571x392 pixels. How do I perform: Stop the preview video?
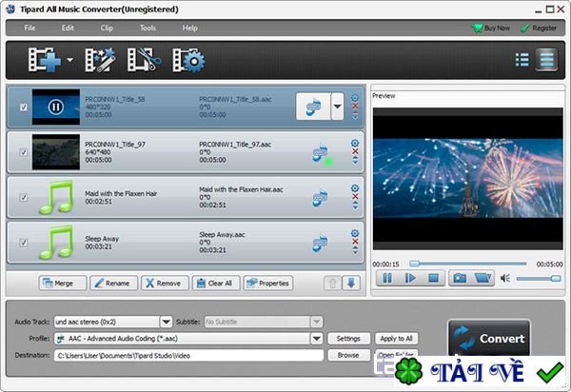(x=433, y=278)
